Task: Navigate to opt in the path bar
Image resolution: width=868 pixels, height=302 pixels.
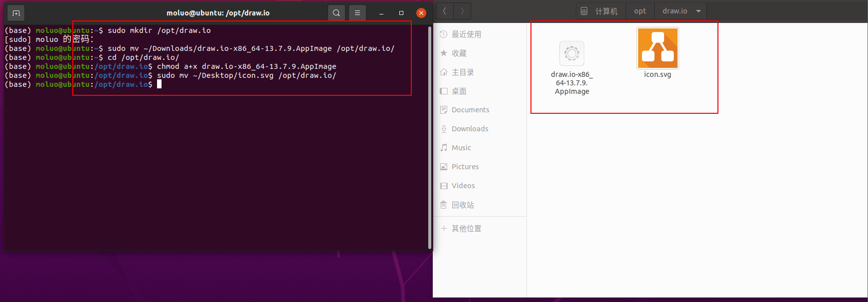Action: coord(640,11)
